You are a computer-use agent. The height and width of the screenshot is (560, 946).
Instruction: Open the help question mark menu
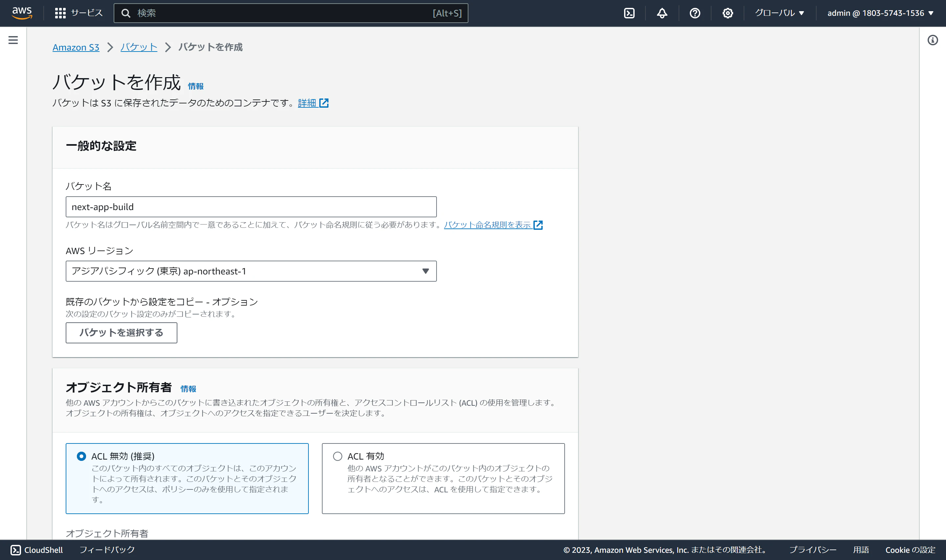coord(695,12)
